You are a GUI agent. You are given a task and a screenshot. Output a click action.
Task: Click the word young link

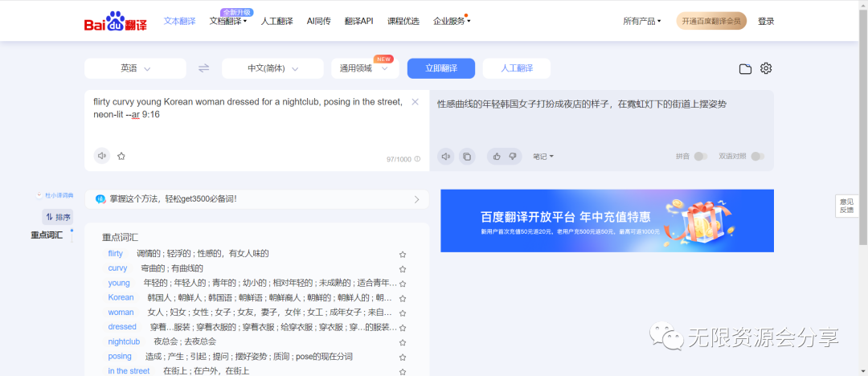click(x=119, y=283)
